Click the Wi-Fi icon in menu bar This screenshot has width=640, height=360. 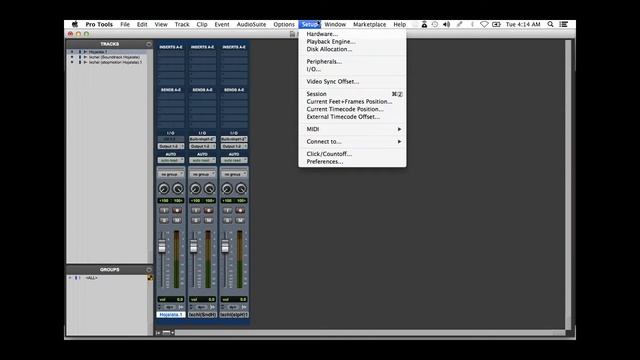[x=484, y=24]
